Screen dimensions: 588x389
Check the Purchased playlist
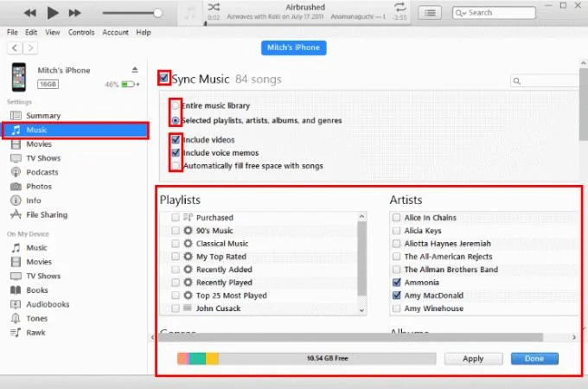point(176,217)
